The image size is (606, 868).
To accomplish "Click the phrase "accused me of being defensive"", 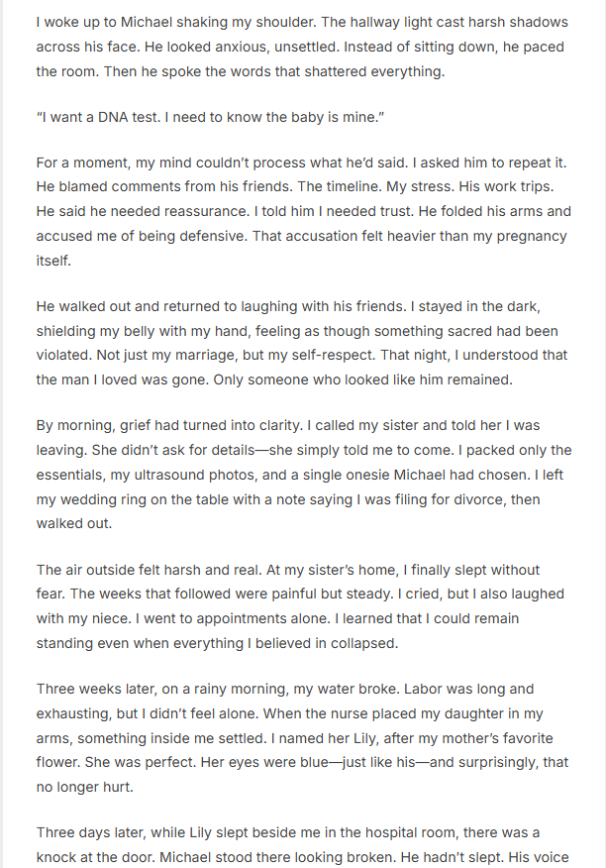I will [140, 236].
